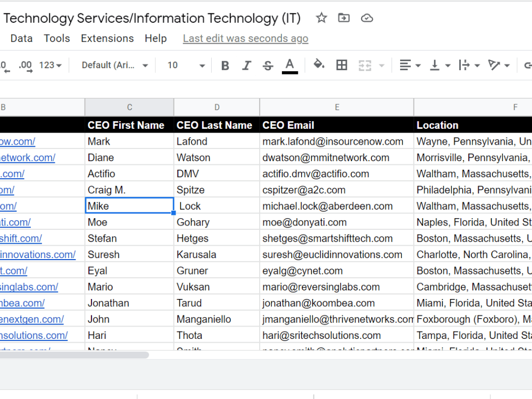Select the 'Location' header cell
The height and width of the screenshot is (399, 532).
[473, 125]
